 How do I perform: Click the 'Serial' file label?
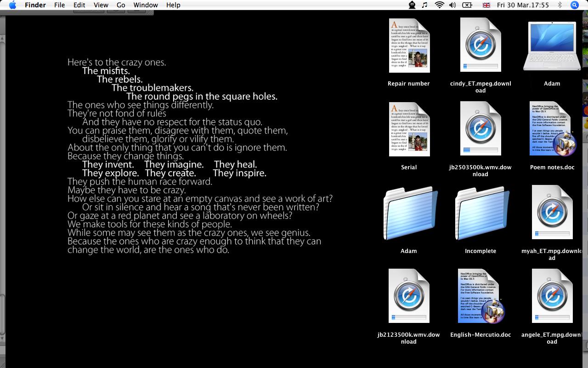409,167
